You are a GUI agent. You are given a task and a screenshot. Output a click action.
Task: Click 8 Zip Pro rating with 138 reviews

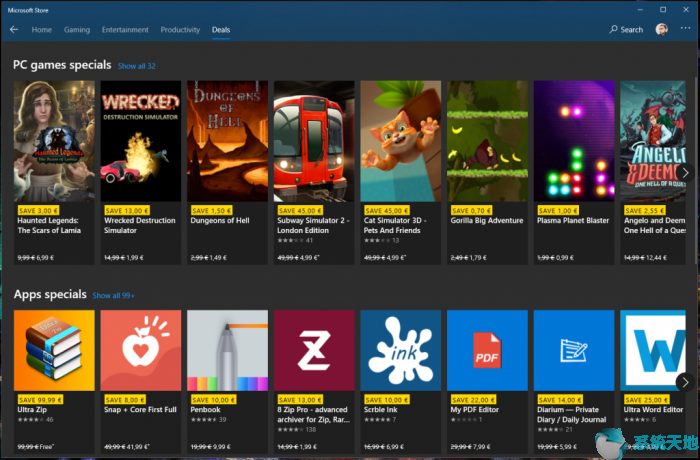point(297,430)
